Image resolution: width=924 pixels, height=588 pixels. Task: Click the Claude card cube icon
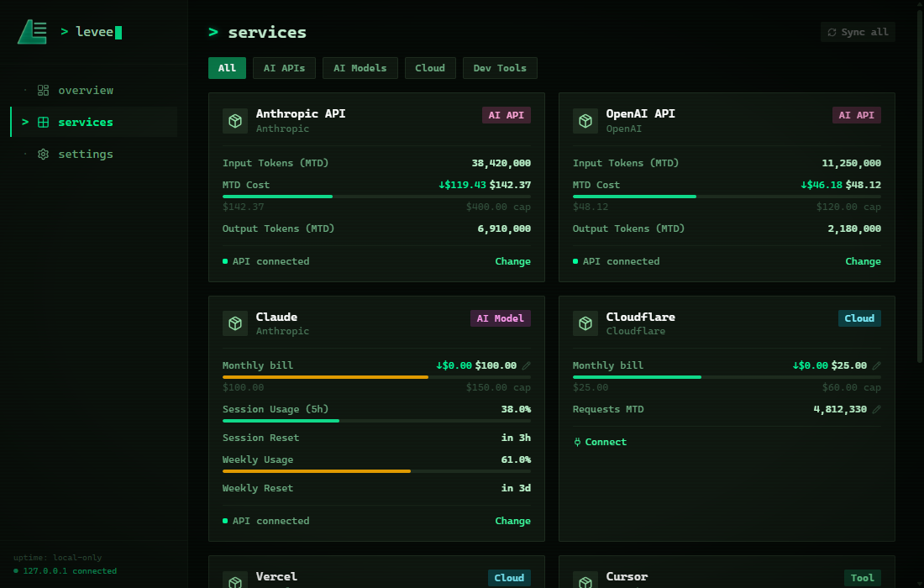click(235, 323)
